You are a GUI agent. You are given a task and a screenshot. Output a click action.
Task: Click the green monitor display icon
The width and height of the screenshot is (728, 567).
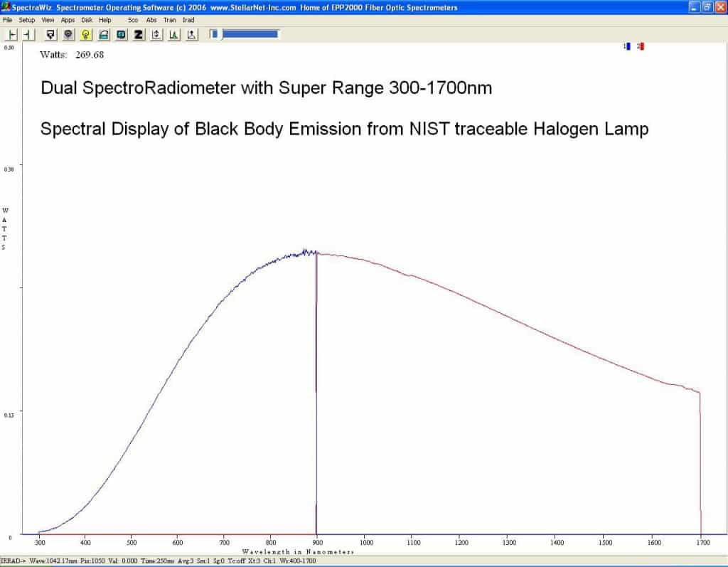(x=119, y=35)
